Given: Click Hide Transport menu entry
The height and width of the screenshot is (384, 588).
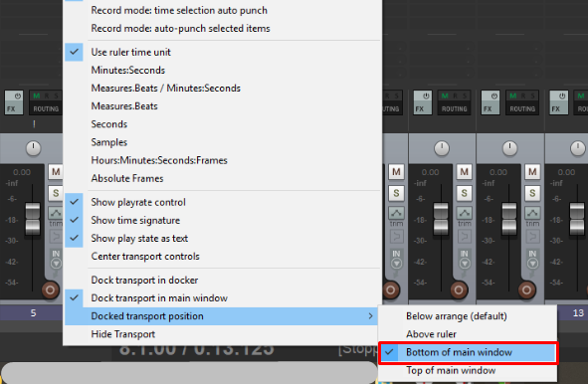Looking at the screenshot, I should [223, 334].
